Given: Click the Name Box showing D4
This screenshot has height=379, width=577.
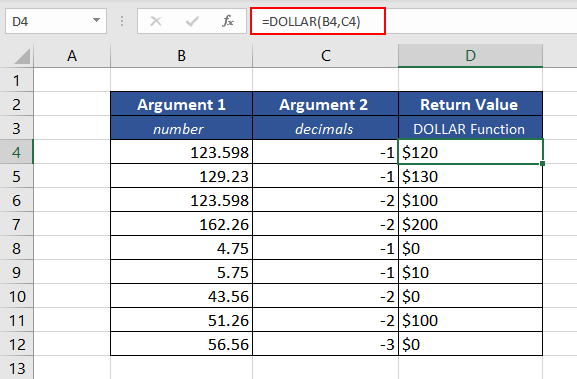Looking at the screenshot, I should (56, 21).
